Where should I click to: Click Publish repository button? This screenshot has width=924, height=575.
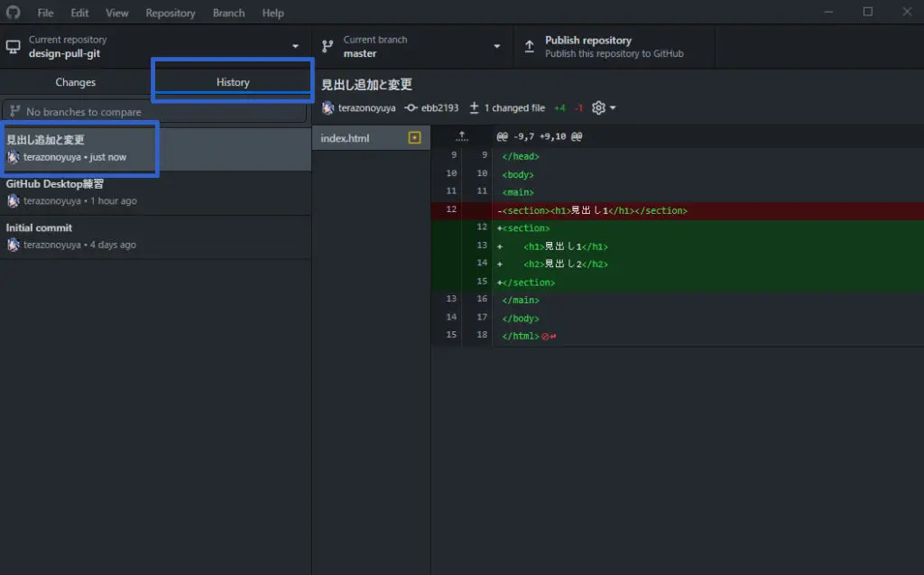614,47
